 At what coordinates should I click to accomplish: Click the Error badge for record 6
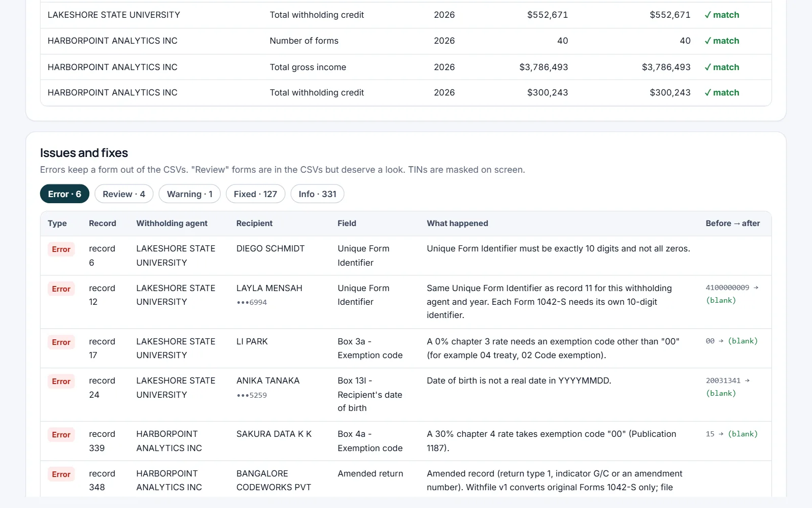(61, 249)
